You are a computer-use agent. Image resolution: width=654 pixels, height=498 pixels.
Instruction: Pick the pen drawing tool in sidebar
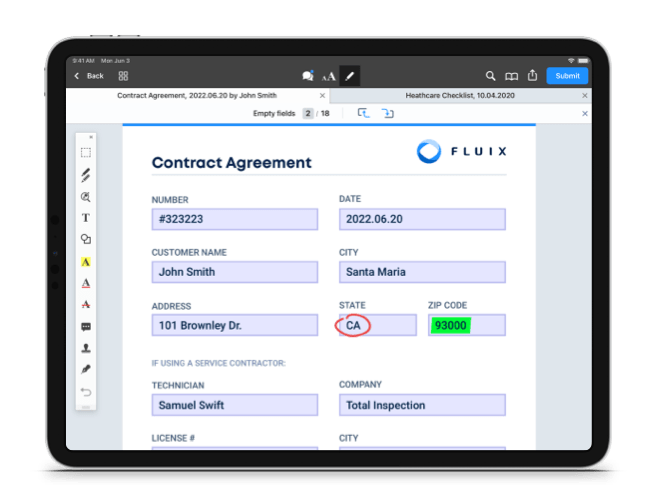[x=86, y=175]
